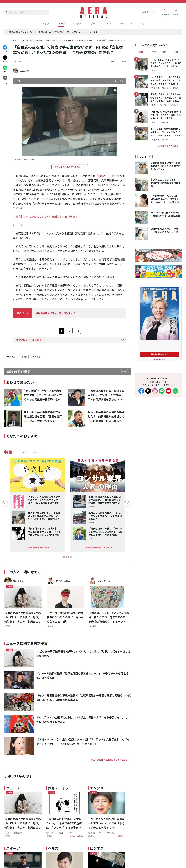
Task: Open the ヘルス nav tab
Action: [x=108, y=24]
